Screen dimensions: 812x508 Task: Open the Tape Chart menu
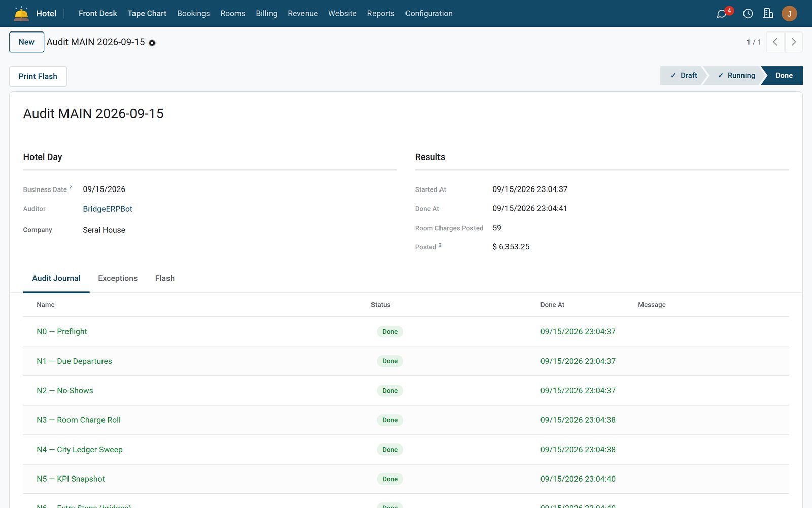147,14
